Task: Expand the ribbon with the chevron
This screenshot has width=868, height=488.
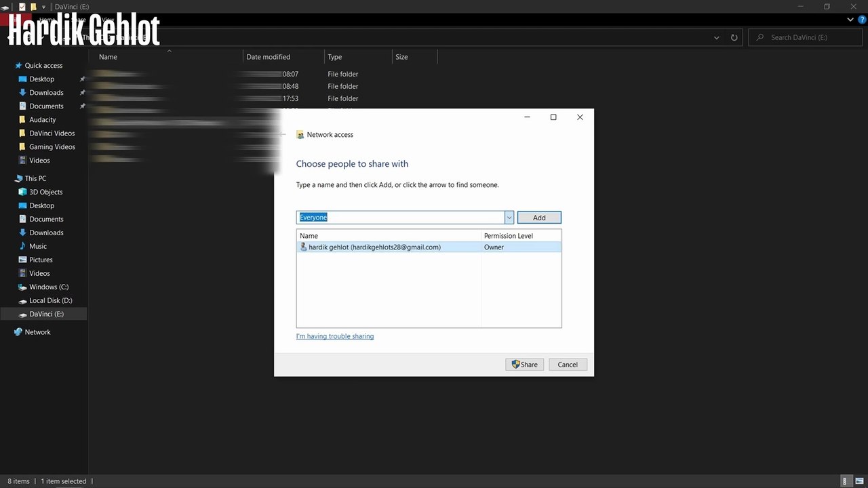Action: coord(851,20)
